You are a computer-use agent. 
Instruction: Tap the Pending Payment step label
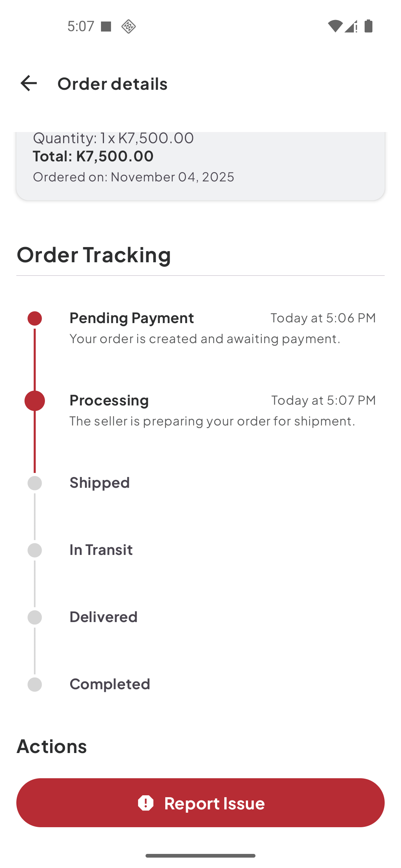point(132,318)
